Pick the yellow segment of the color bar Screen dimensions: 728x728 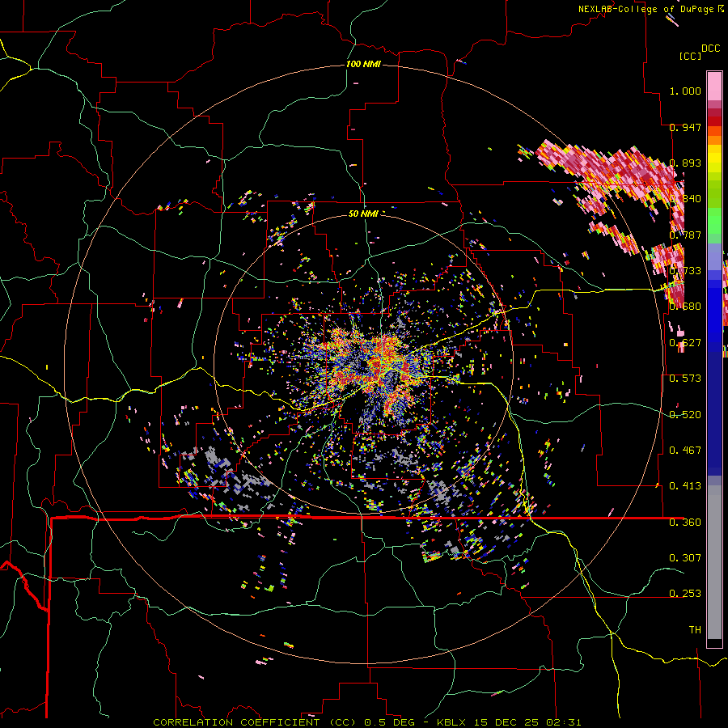coord(714,159)
